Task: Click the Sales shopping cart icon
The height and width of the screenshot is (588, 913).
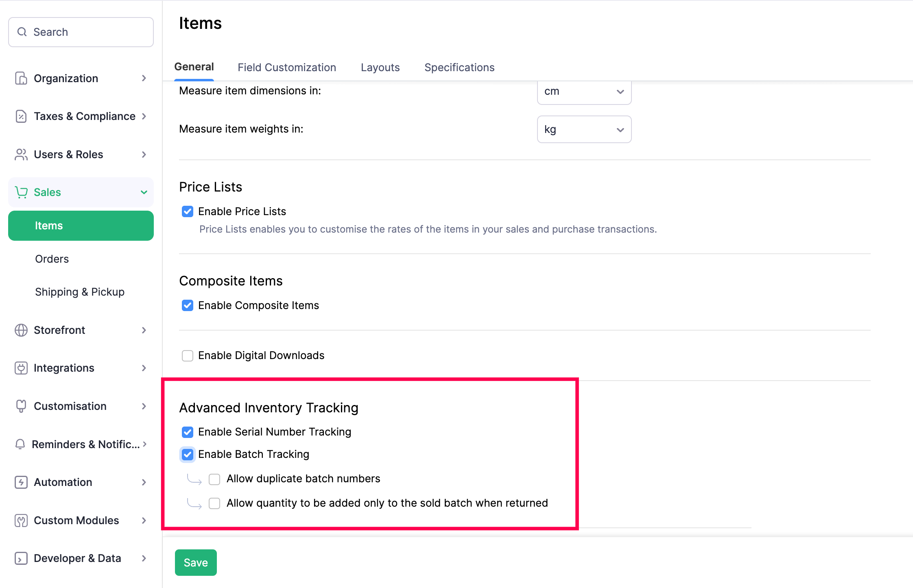Action: [21, 192]
